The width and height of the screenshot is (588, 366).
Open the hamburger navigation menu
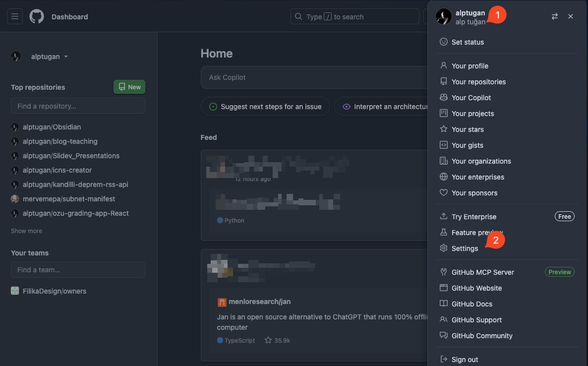pyautogui.click(x=14, y=16)
